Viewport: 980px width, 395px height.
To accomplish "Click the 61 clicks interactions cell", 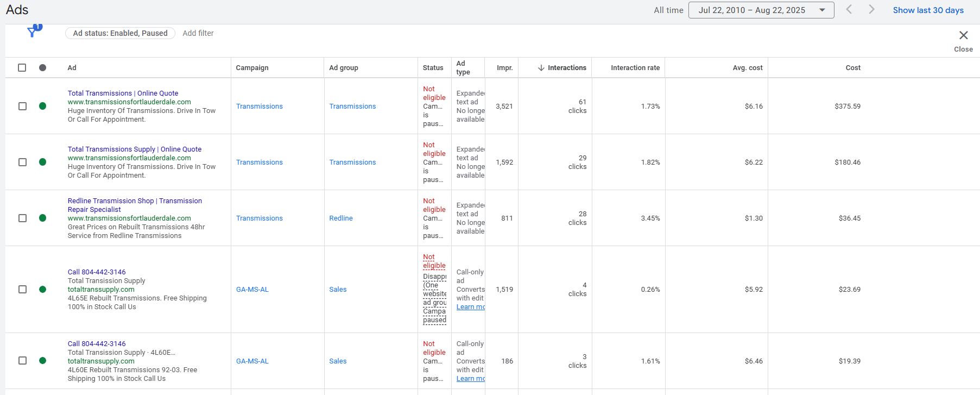I will tap(577, 106).
